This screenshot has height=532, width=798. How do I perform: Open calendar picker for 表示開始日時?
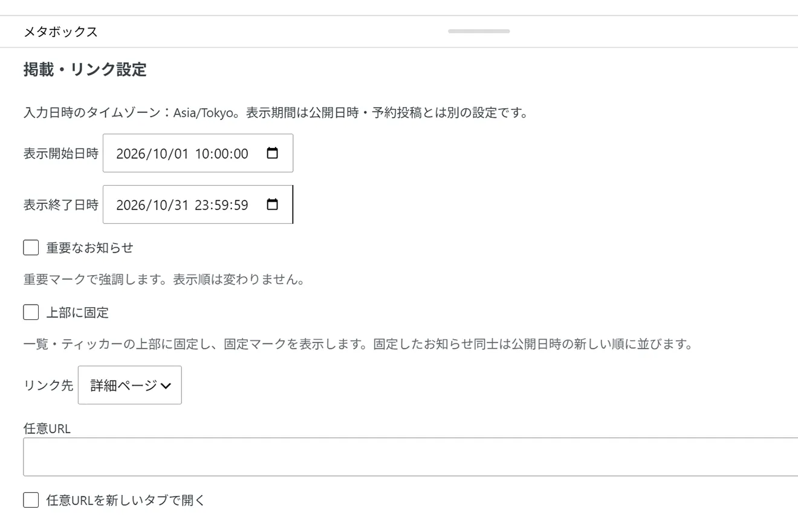[x=273, y=153]
